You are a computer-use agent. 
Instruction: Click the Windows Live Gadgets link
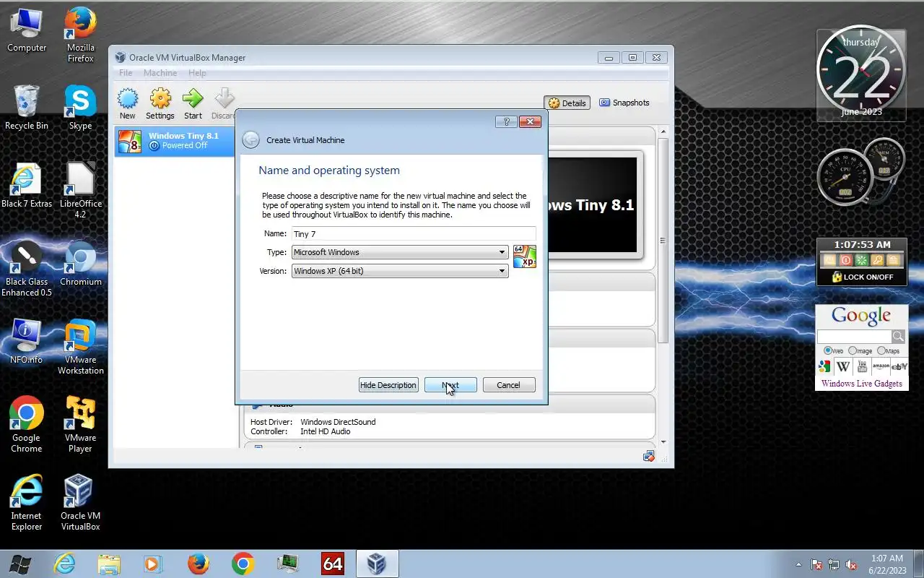(x=861, y=384)
